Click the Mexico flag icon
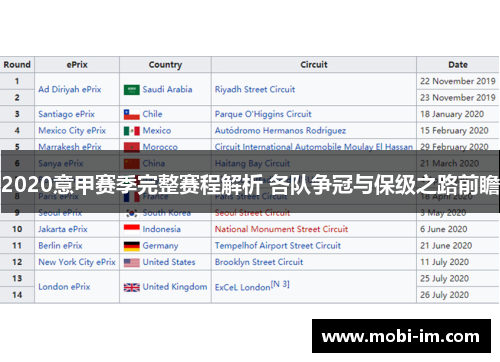 pyautogui.click(x=132, y=131)
